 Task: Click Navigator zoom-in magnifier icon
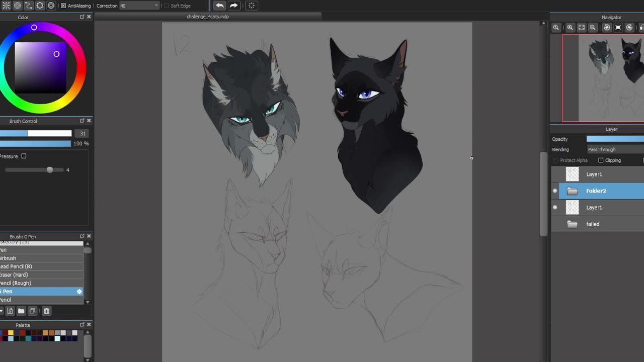[570, 28]
